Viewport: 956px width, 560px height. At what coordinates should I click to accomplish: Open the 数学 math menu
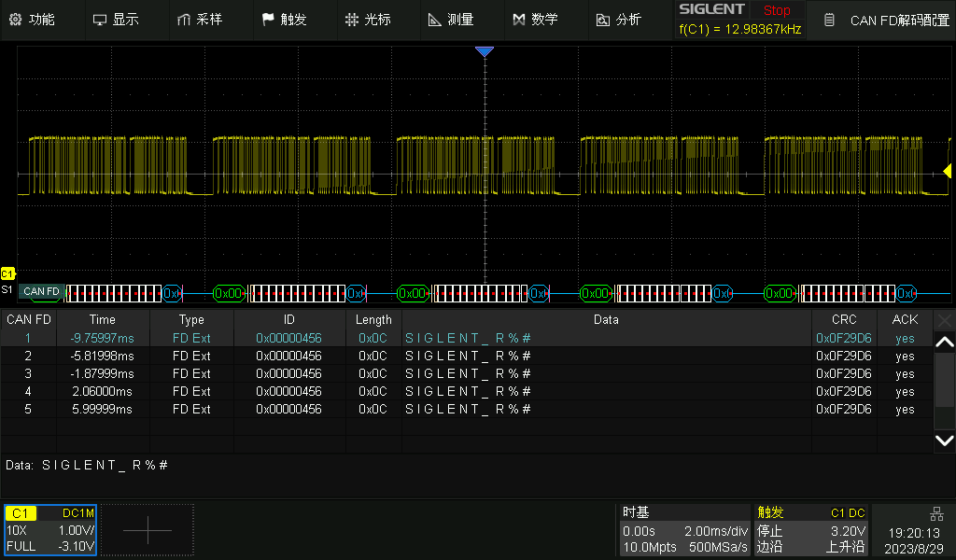pyautogui.click(x=535, y=20)
